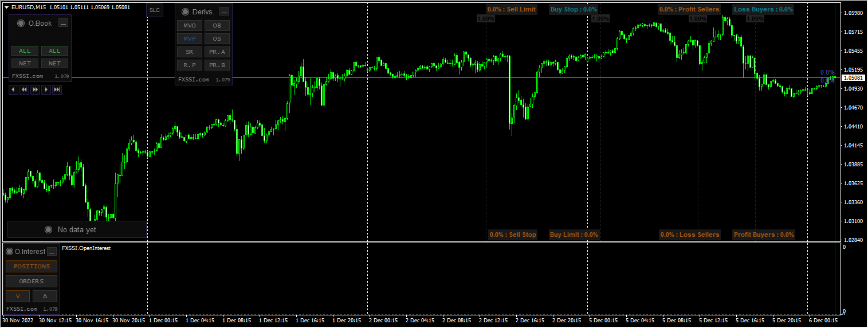Viewport: 868px width, 328px height.
Task: Collapse the O.Book panel
Action: (x=64, y=23)
